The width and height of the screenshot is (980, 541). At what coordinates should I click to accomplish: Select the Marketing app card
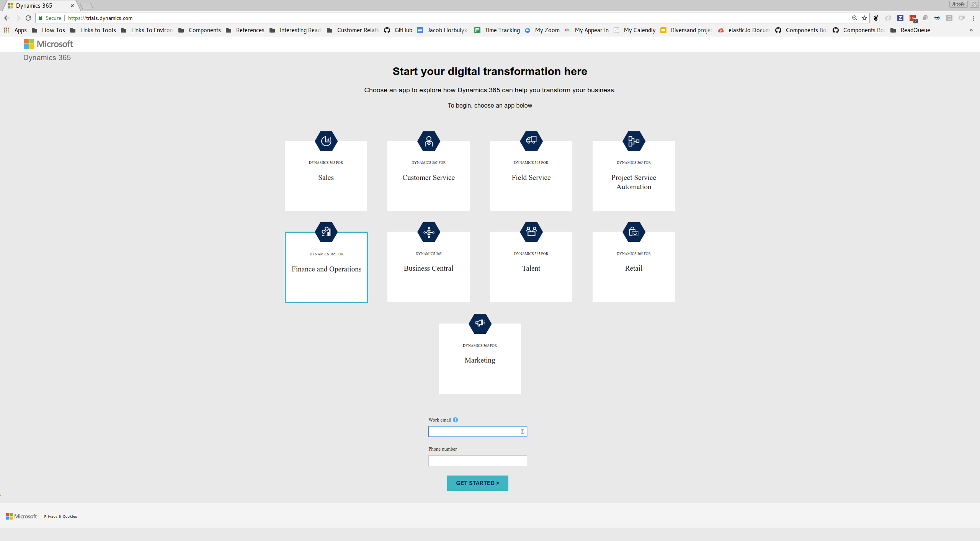click(480, 359)
